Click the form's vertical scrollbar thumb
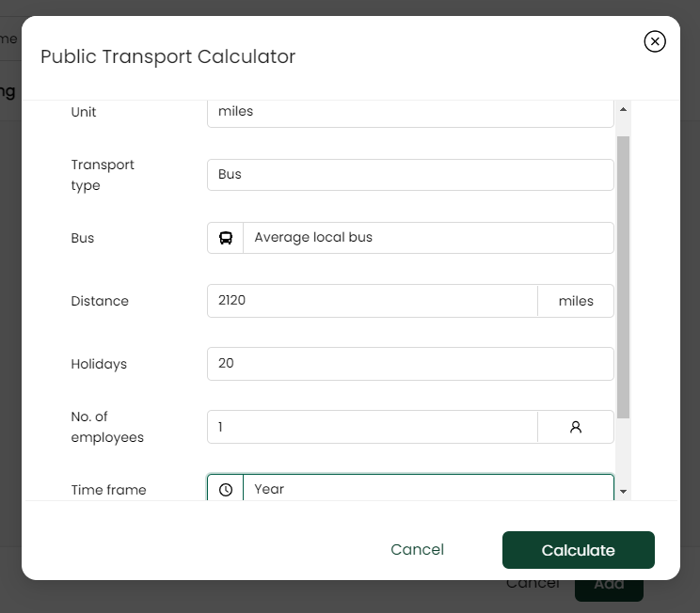 point(623,277)
